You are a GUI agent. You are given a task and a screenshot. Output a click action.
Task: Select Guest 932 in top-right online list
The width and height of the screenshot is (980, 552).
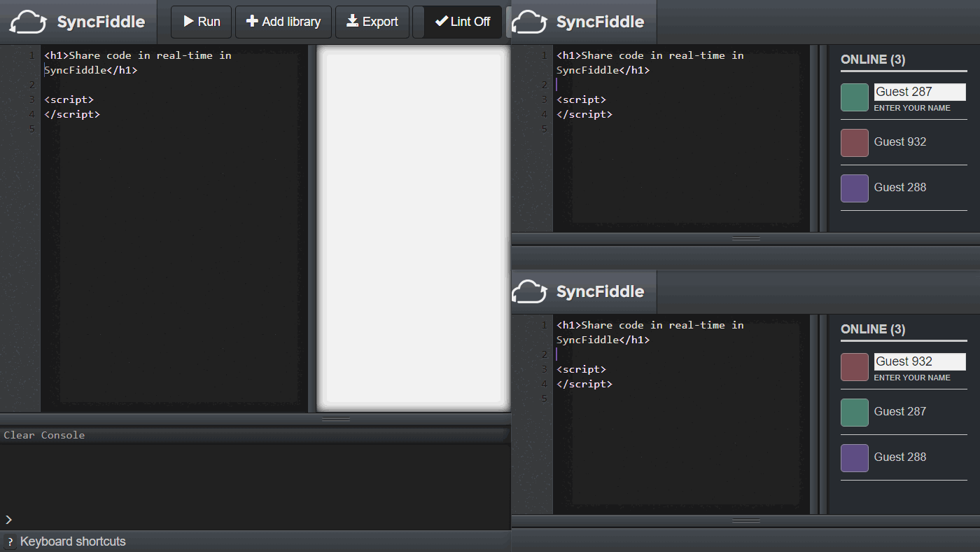point(900,142)
